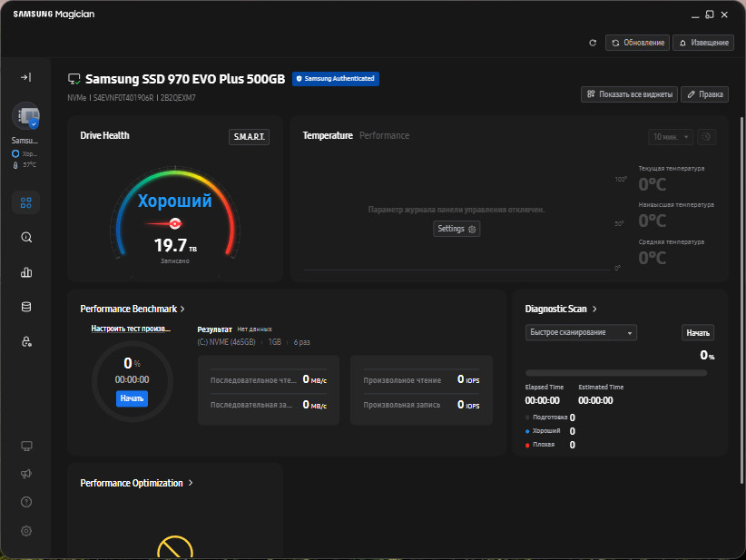Select the Samsung SSD thumbnail in the sidebar
The height and width of the screenshot is (560, 746).
pos(25,116)
